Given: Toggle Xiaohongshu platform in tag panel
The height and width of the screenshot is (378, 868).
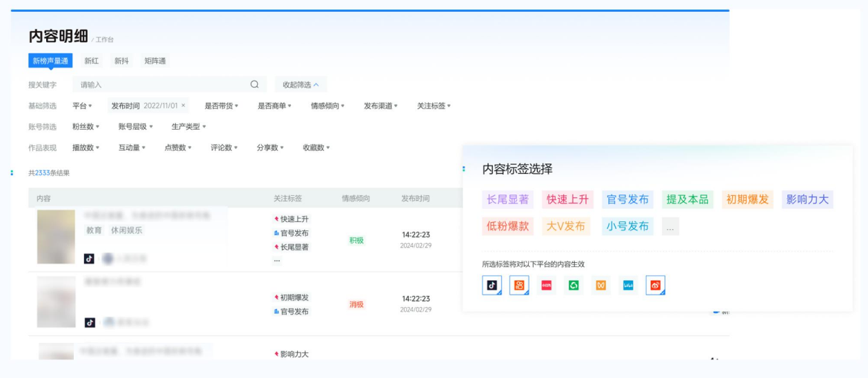Looking at the screenshot, I should (x=547, y=285).
